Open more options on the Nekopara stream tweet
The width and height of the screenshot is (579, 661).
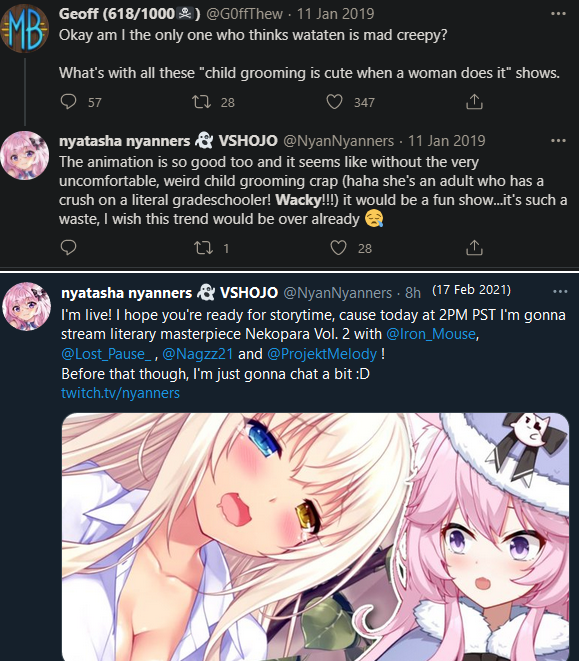(560, 291)
